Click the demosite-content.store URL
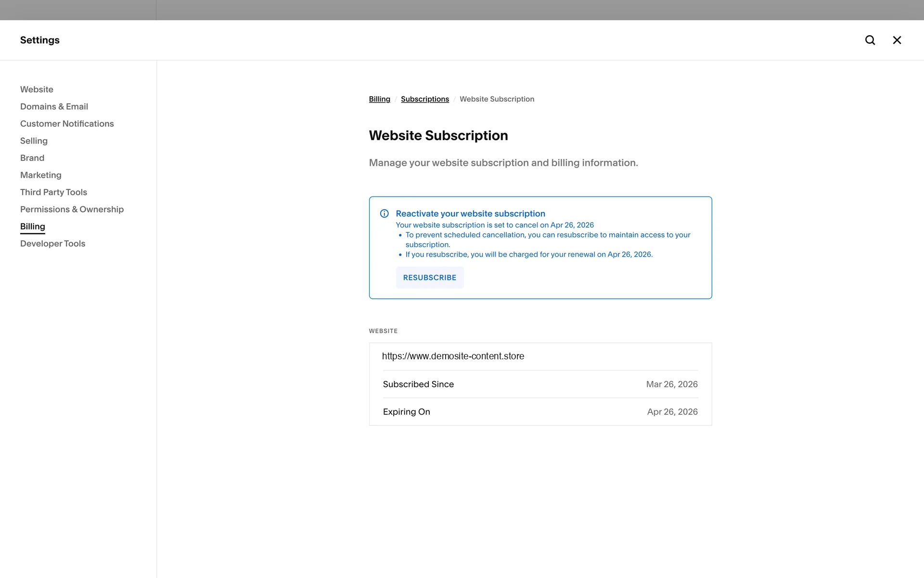924x578 pixels. (x=453, y=356)
